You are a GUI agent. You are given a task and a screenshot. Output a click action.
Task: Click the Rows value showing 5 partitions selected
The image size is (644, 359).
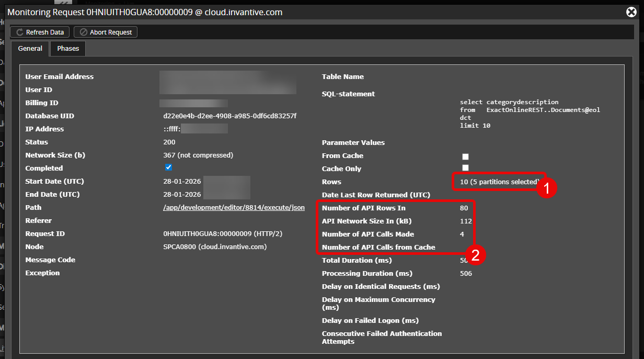(499, 182)
